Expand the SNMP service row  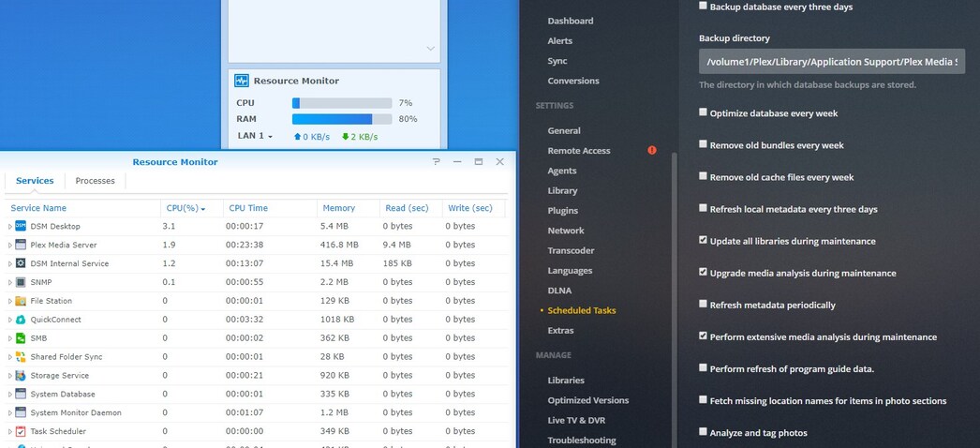pyautogui.click(x=10, y=282)
